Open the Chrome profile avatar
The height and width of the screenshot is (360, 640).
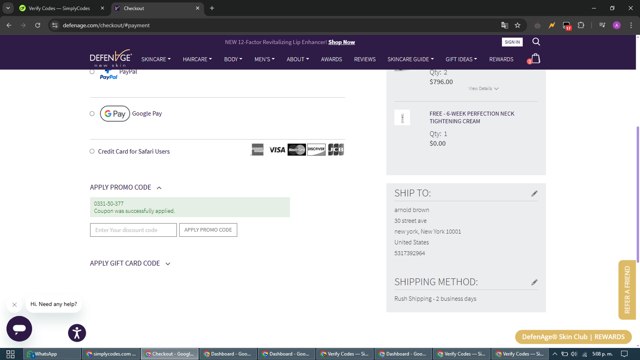coord(617,25)
